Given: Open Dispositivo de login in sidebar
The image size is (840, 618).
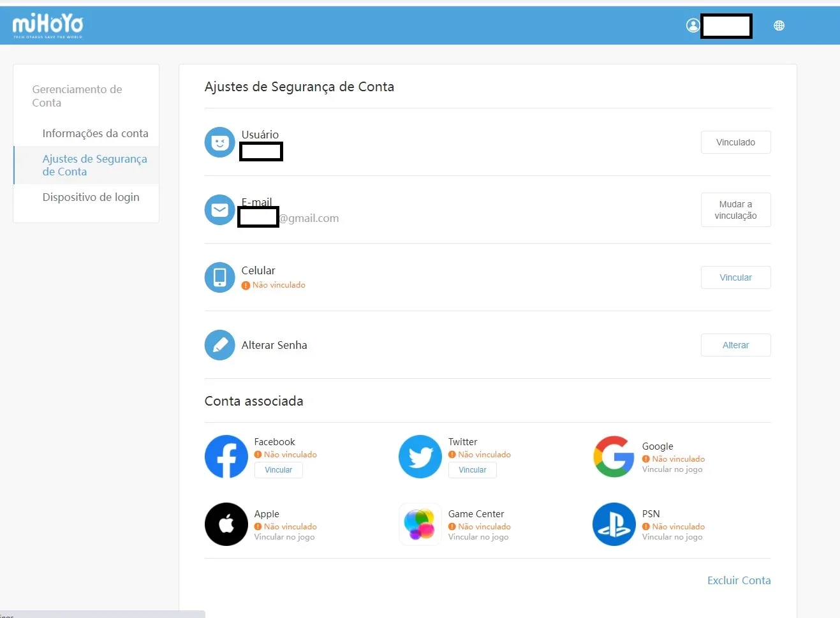Looking at the screenshot, I should tap(91, 197).
